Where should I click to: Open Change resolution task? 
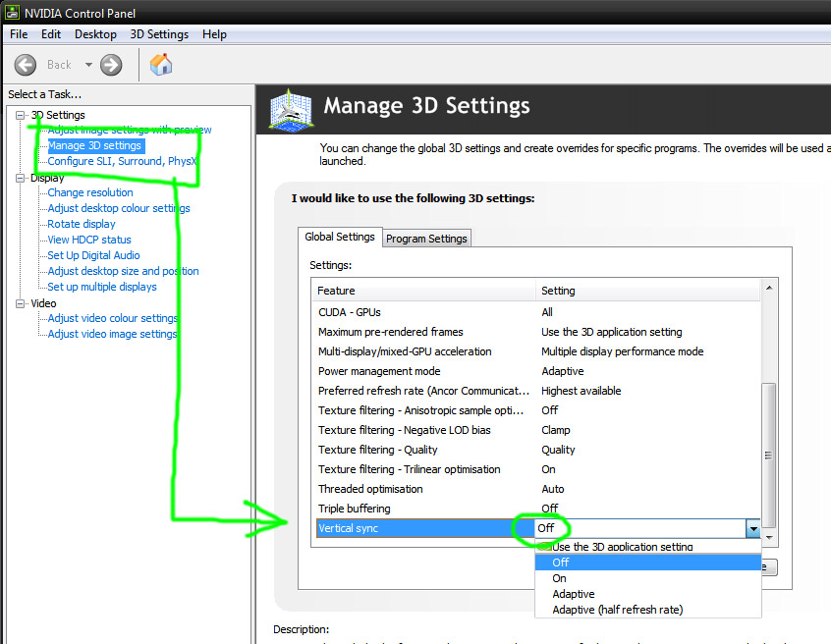[x=90, y=192]
